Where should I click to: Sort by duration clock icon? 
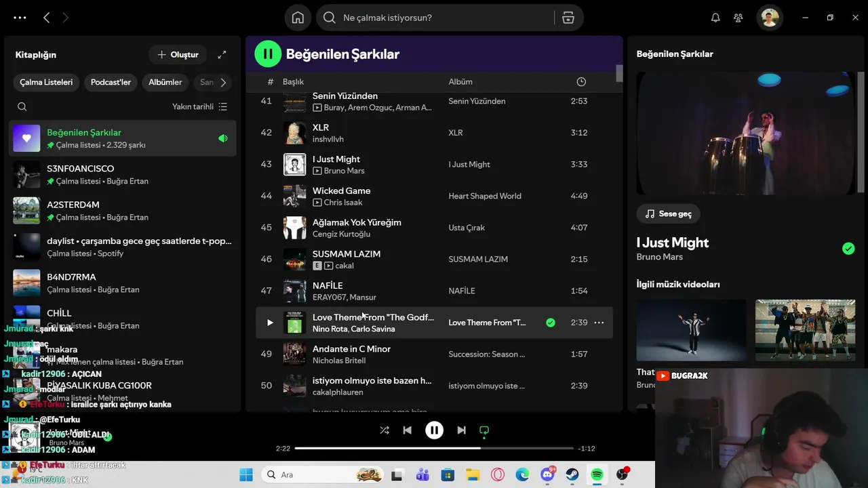pos(581,81)
